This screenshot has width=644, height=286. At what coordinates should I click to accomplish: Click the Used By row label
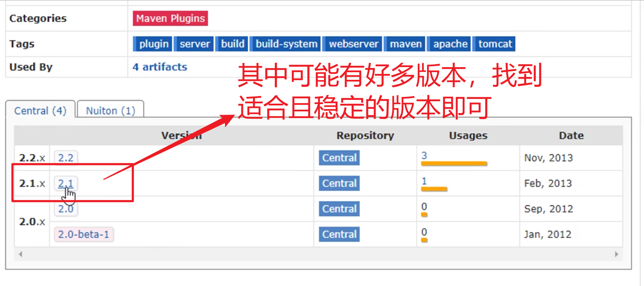pyautogui.click(x=31, y=67)
